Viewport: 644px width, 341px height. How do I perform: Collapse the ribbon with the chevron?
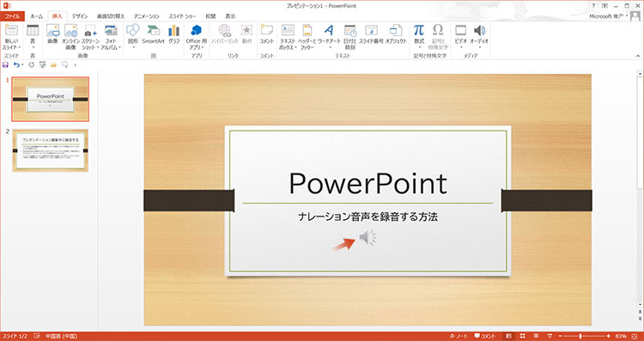[x=638, y=56]
